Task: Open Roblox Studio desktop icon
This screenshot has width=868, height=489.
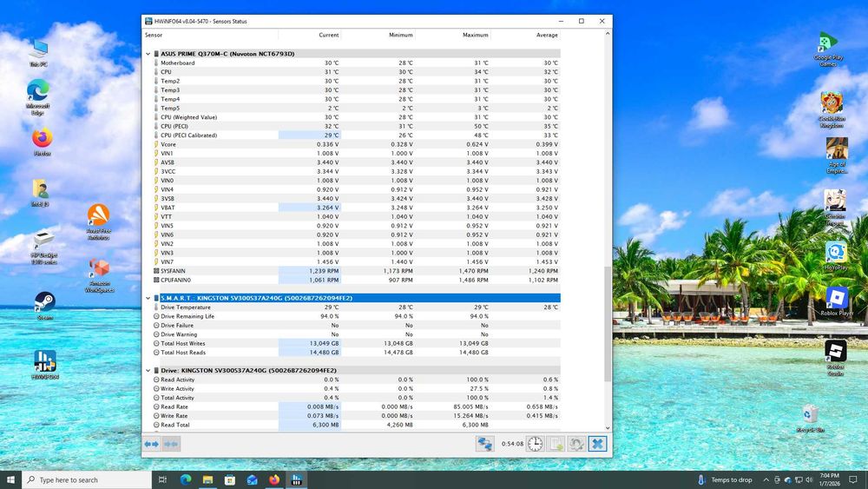Action: pos(835,359)
